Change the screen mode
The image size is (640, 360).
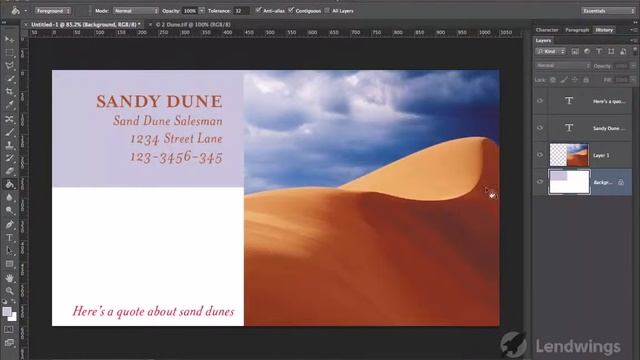tap(9, 342)
